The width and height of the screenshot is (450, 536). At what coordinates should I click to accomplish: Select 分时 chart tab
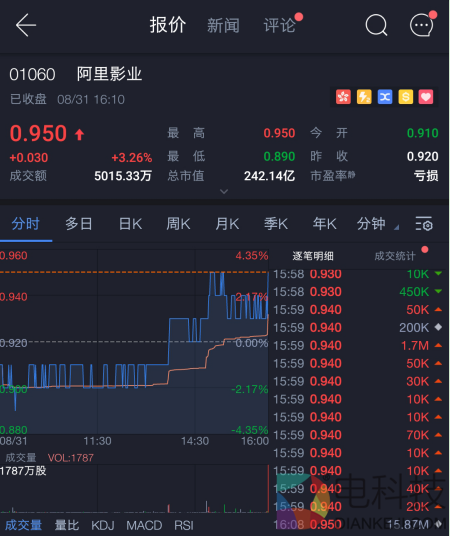coord(26,224)
